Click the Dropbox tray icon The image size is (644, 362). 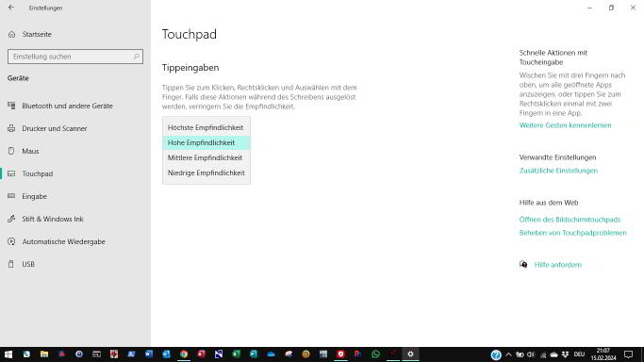coord(566,354)
